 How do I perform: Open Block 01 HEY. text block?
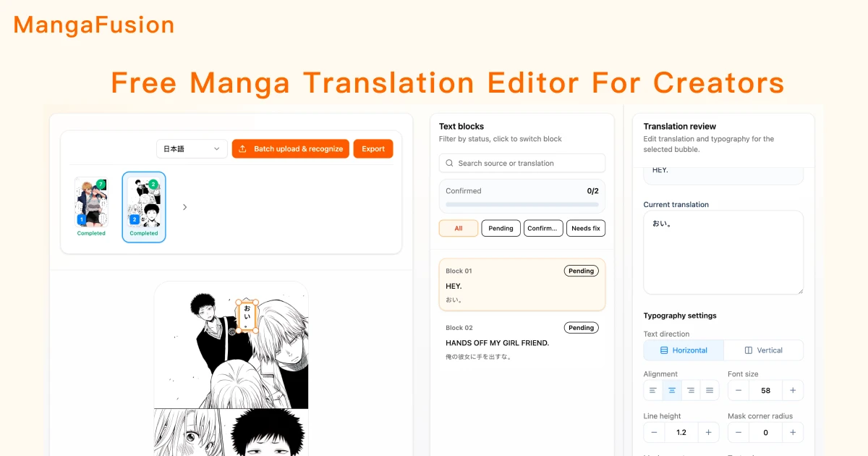pos(522,284)
